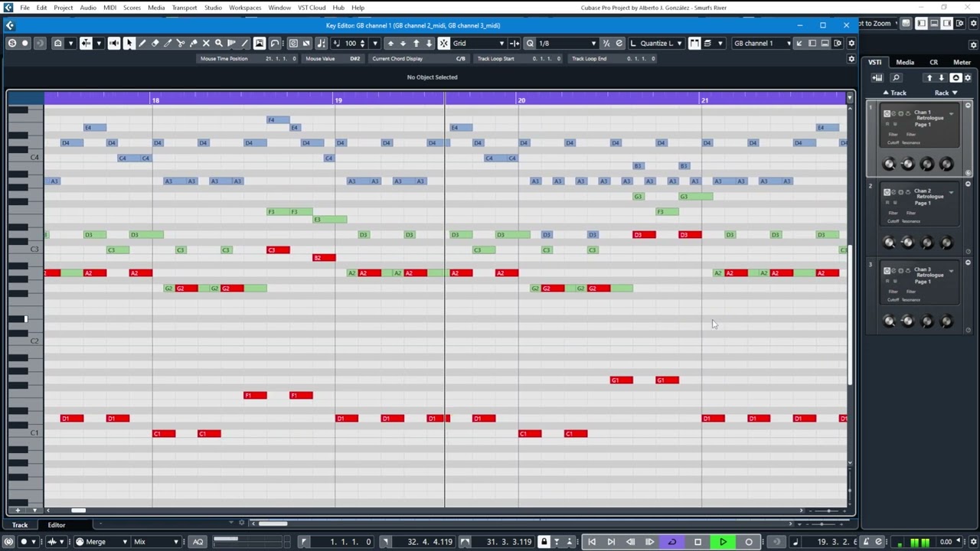
Task: Rewind with transport rewind button
Action: (630, 542)
